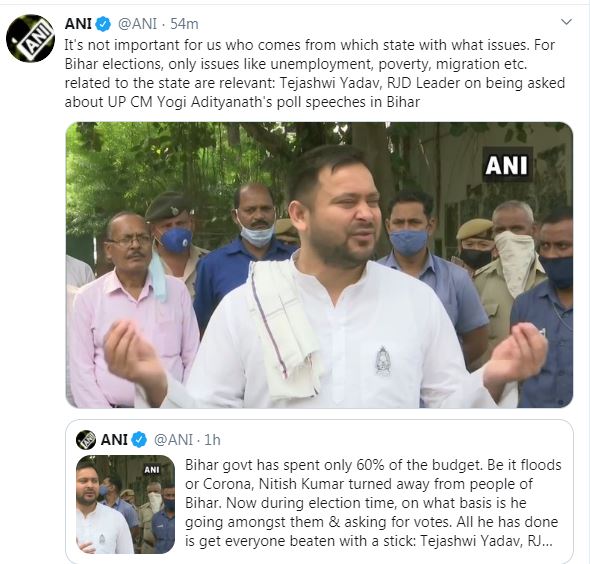Viewport: 590px width, 564px height.
Task: Open the @ANI handle in main tweet
Action: [x=137, y=24]
